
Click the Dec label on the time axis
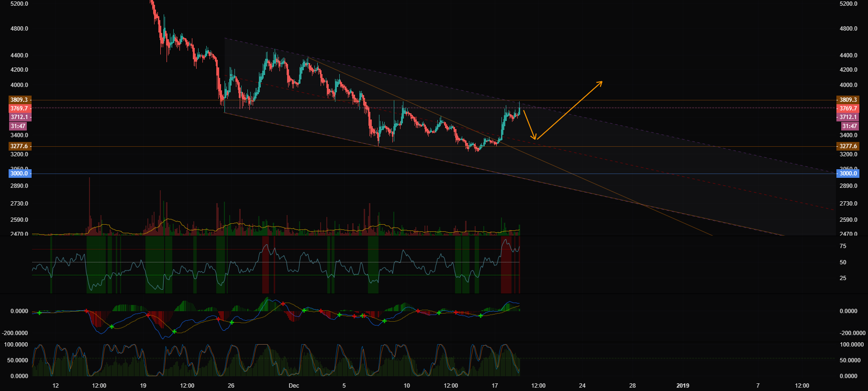coord(294,386)
